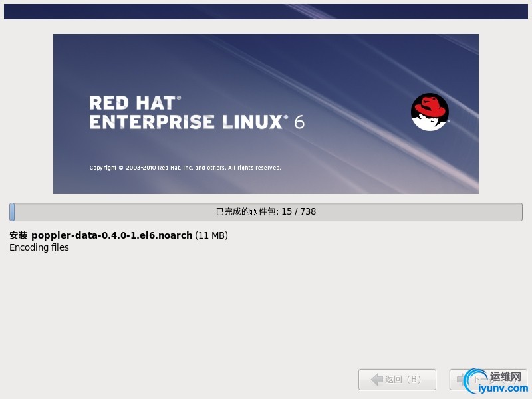Click the package installation progress bar
This screenshot has height=399, width=532.
[266, 212]
